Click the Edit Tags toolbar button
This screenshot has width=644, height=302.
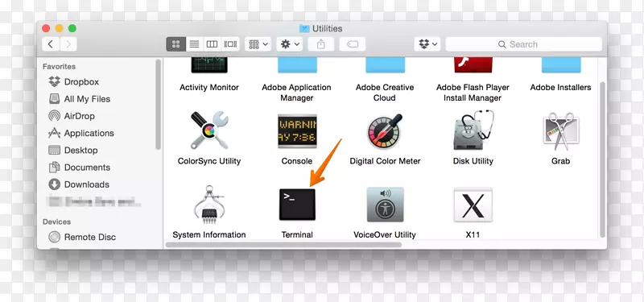[x=353, y=44]
